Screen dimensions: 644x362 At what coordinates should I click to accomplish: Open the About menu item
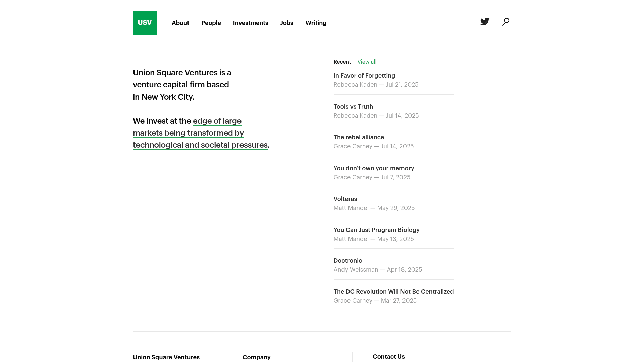(x=180, y=23)
